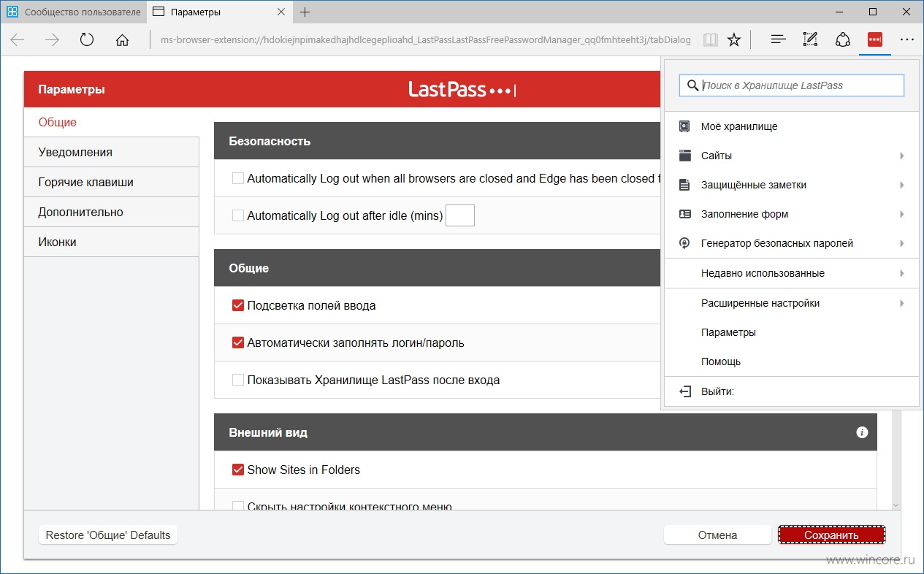
Task: Expand the Расширенные настройки submenu arrow
Action: [902, 303]
